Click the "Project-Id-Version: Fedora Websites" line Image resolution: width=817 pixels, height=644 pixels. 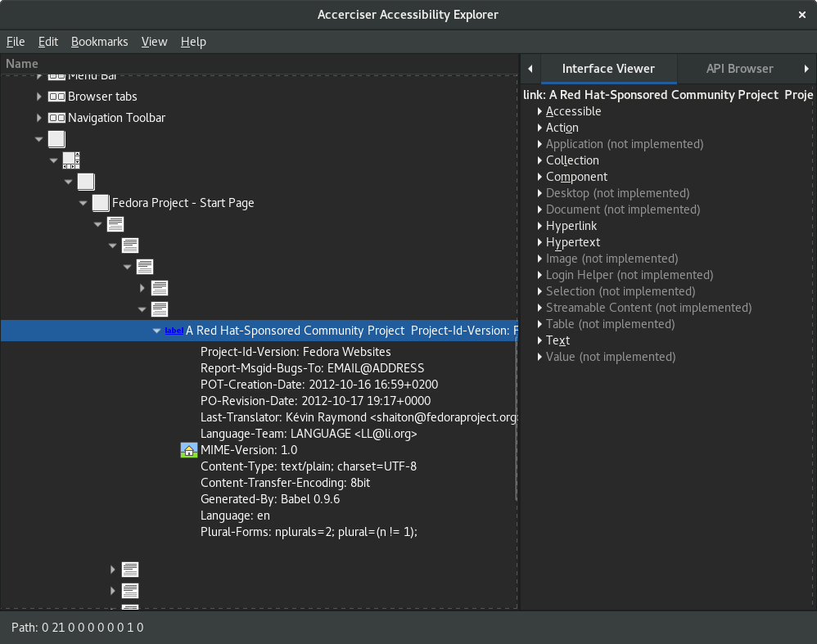pyautogui.click(x=296, y=352)
